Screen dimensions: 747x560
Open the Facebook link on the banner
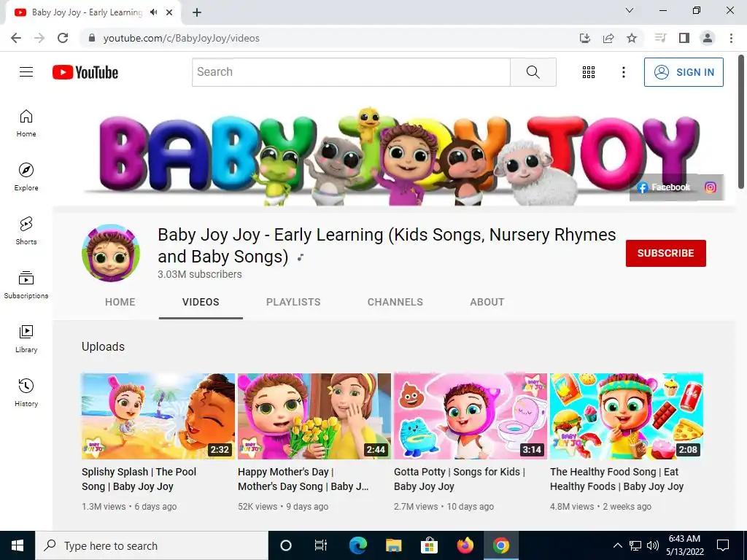664,187
